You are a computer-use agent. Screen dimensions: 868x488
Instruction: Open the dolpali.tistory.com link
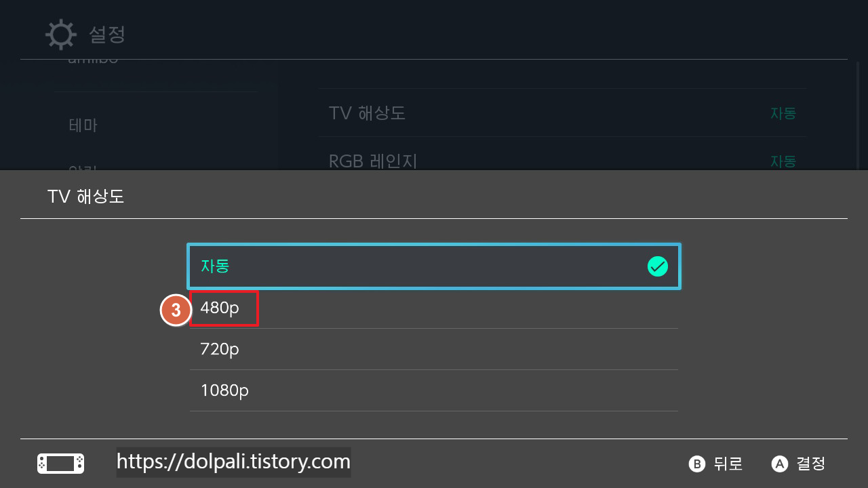233,462
